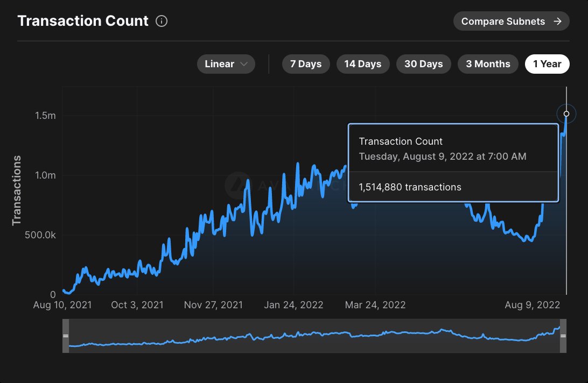Image resolution: width=588 pixels, height=383 pixels.
Task: Enable the 14 Days time range
Action: coord(363,63)
